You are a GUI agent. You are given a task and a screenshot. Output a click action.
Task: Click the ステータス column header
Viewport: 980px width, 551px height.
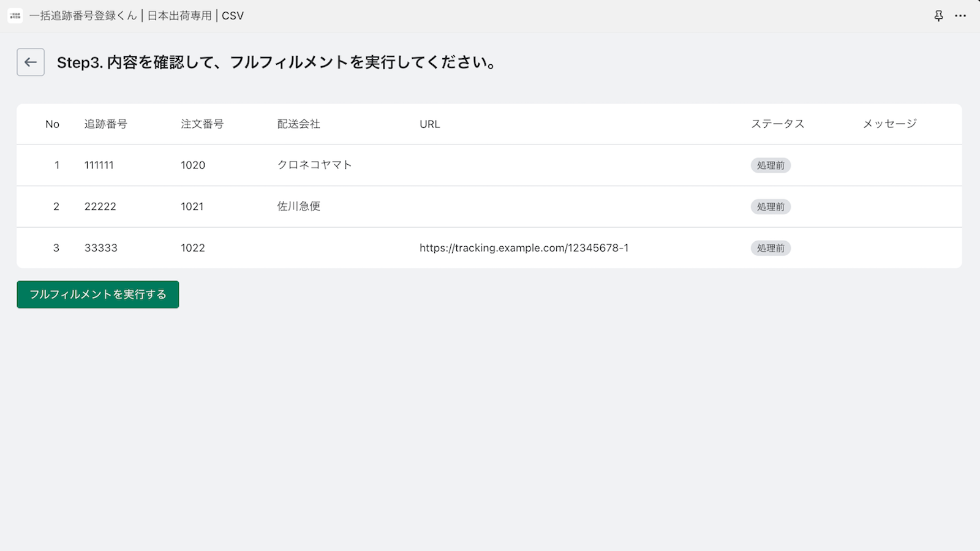[778, 124]
